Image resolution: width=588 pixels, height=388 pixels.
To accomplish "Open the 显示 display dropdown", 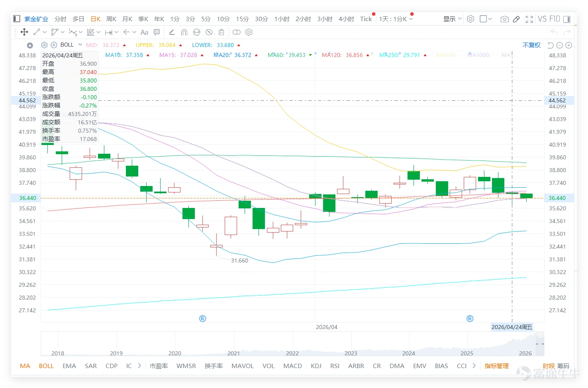I will click(453, 19).
